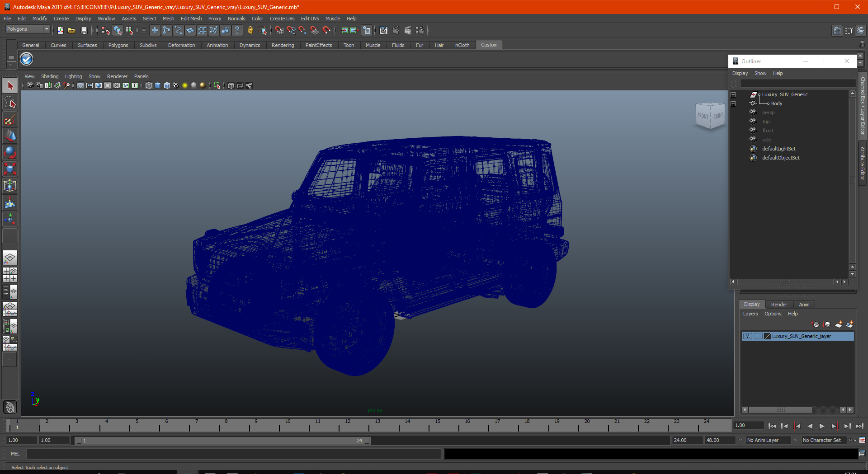
Task: Open the Create UVs menu
Action: click(x=282, y=19)
